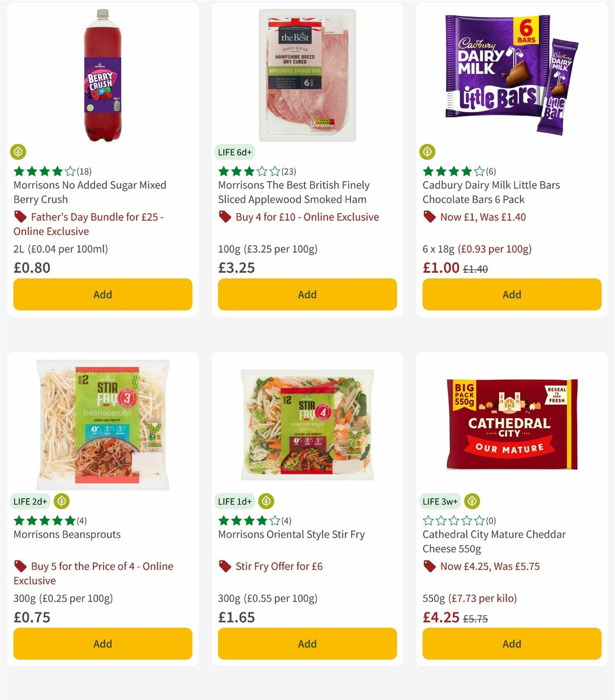Image resolution: width=615 pixels, height=700 pixels.
Task: Click the tag icon beside 'Father's Day Bundle for £25'
Action: click(20, 217)
